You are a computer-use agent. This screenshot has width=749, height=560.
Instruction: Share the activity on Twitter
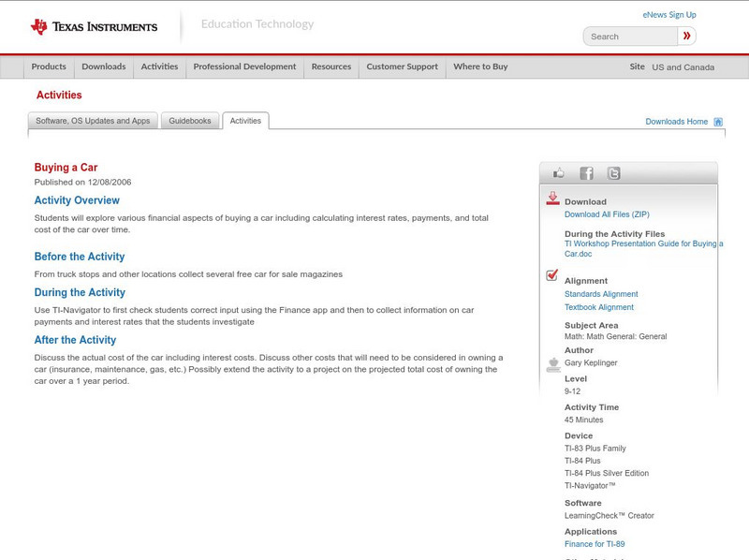(x=613, y=173)
